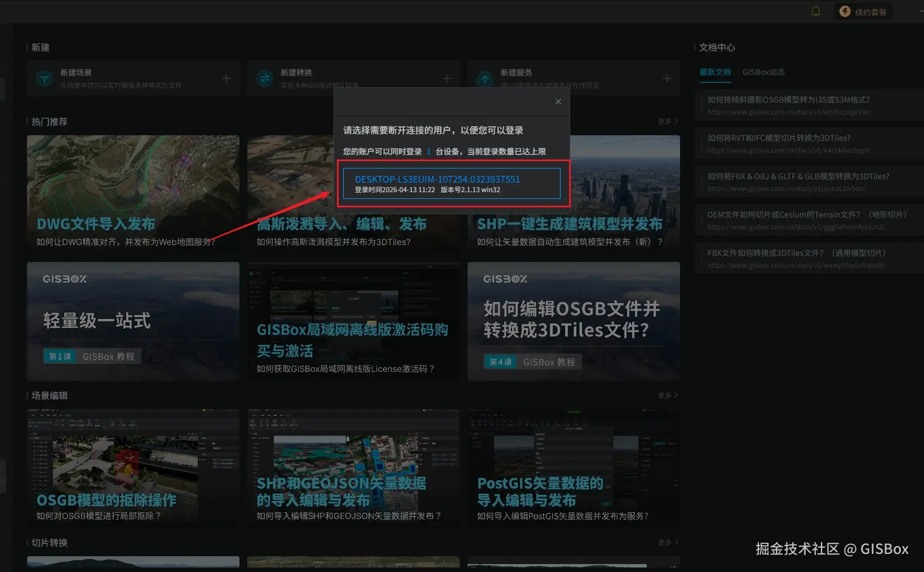Click the 热门推荐 section heading
The width and height of the screenshot is (924, 572).
(50, 122)
